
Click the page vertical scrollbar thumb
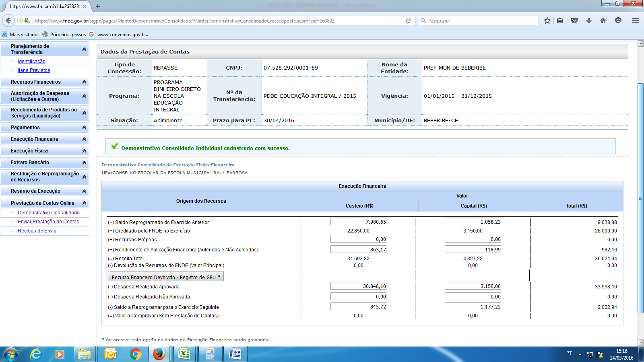pyautogui.click(x=640, y=198)
